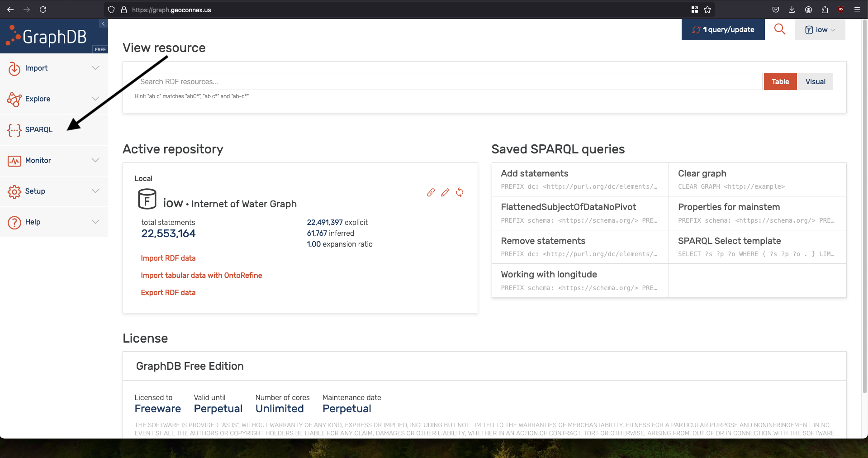Expand the Monitor menu chevron
The width and height of the screenshot is (868, 458).
95,160
